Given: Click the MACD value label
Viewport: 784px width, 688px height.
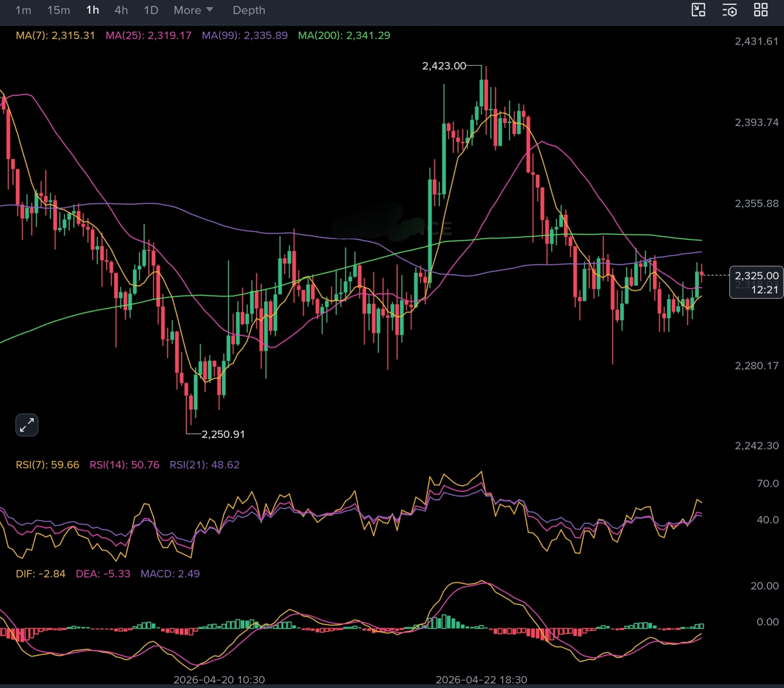Looking at the screenshot, I should click(x=170, y=574).
